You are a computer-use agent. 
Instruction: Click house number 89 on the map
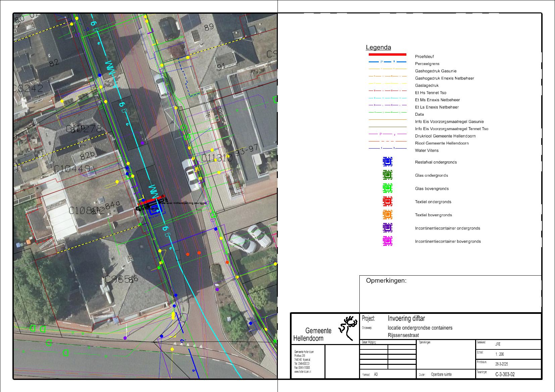click(x=209, y=27)
